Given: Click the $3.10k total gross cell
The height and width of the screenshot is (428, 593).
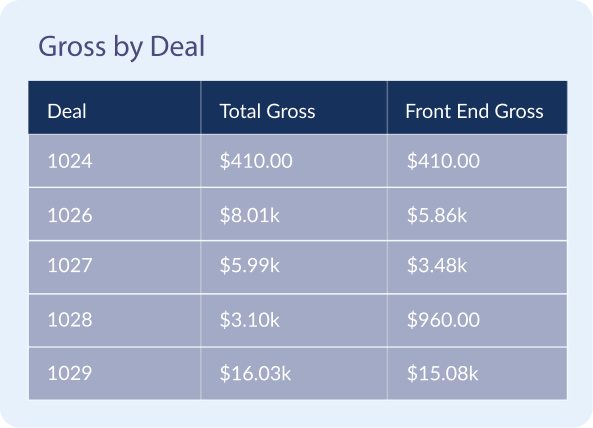Looking at the screenshot, I should point(250,319).
